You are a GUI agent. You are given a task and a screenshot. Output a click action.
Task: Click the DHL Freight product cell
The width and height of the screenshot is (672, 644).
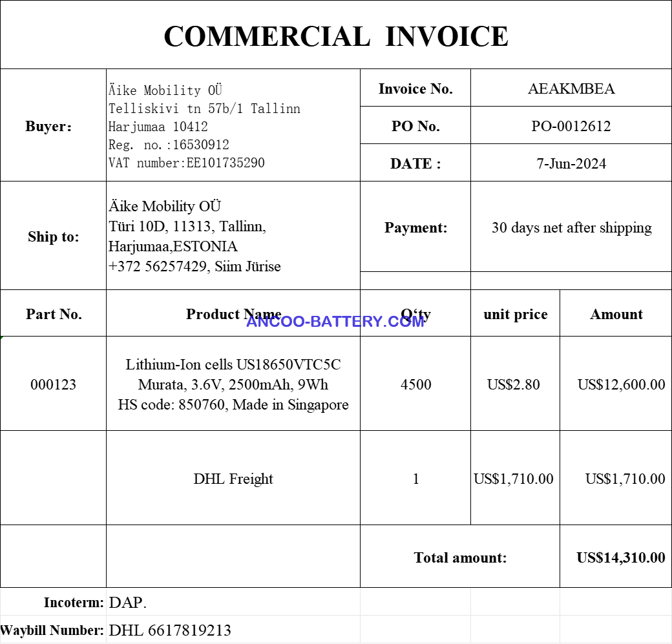click(233, 478)
